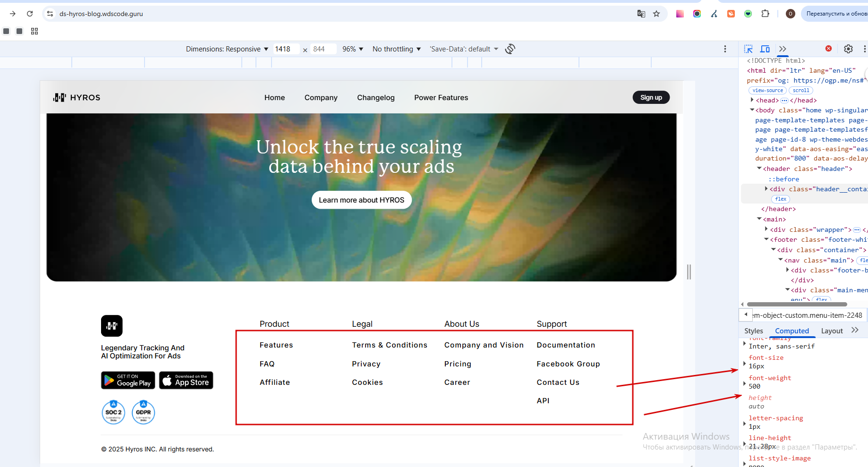Collapse the main element node

759,219
